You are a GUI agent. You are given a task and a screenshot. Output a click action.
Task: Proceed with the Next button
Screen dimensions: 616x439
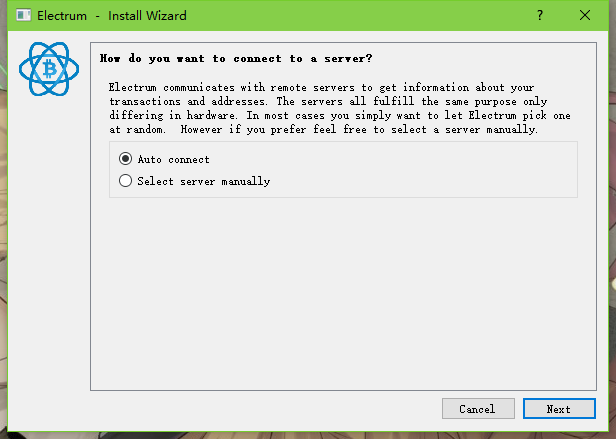tap(559, 409)
